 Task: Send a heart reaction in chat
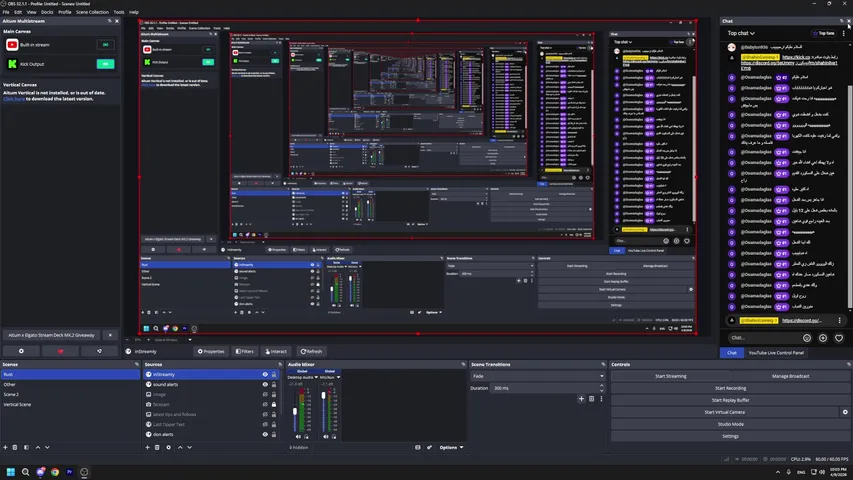coord(839,338)
